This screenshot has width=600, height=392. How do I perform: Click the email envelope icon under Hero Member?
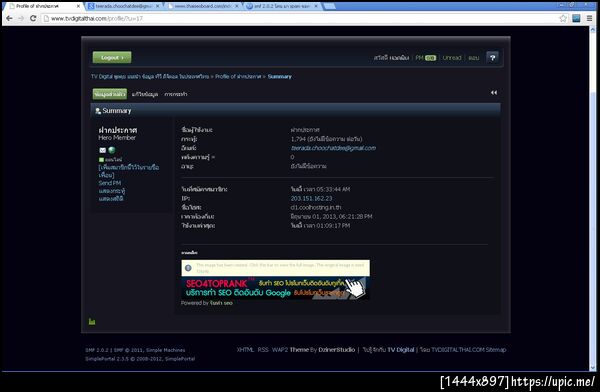pyautogui.click(x=103, y=150)
